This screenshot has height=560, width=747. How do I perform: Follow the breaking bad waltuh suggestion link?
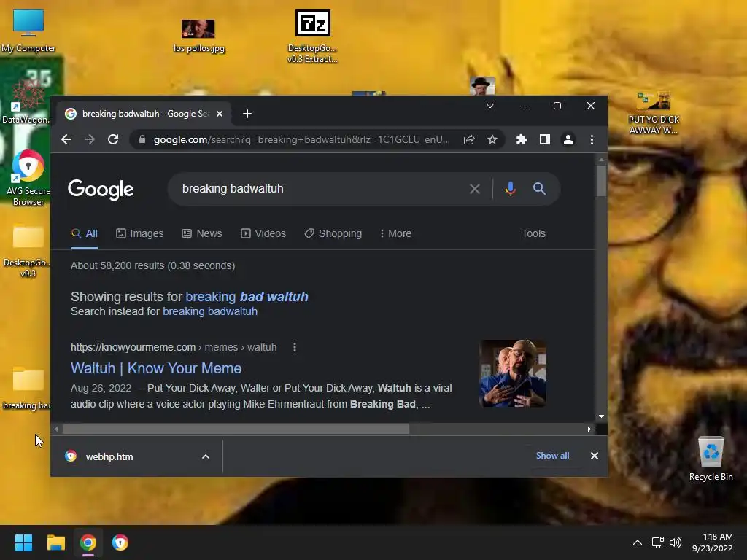point(247,297)
